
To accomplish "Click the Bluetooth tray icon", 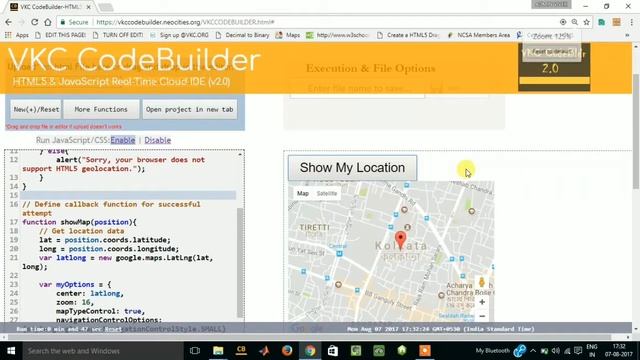I will (520, 351).
